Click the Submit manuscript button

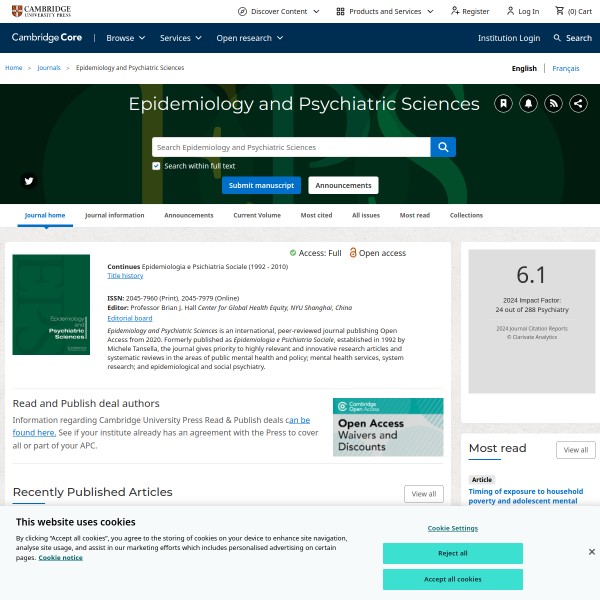(261, 185)
